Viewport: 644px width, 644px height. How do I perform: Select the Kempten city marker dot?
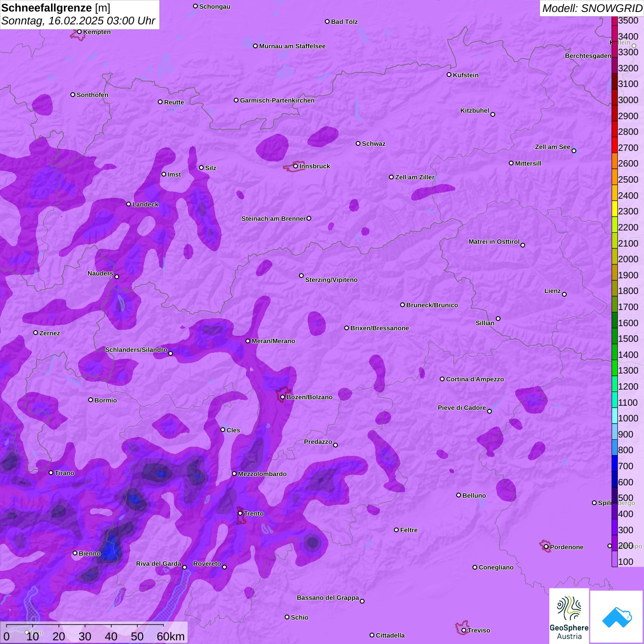(x=80, y=32)
